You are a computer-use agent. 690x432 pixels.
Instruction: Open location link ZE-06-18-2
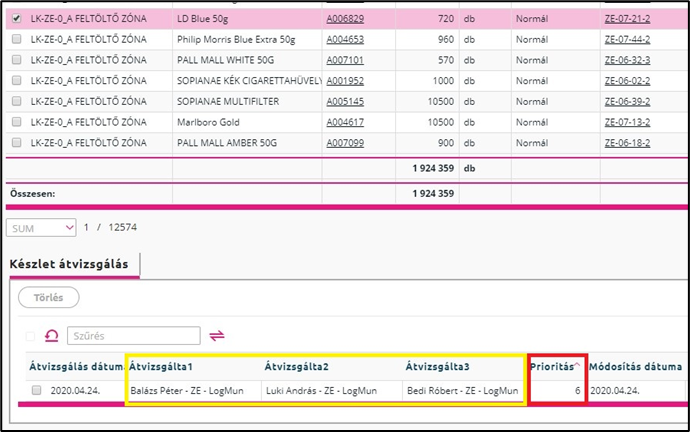click(627, 143)
